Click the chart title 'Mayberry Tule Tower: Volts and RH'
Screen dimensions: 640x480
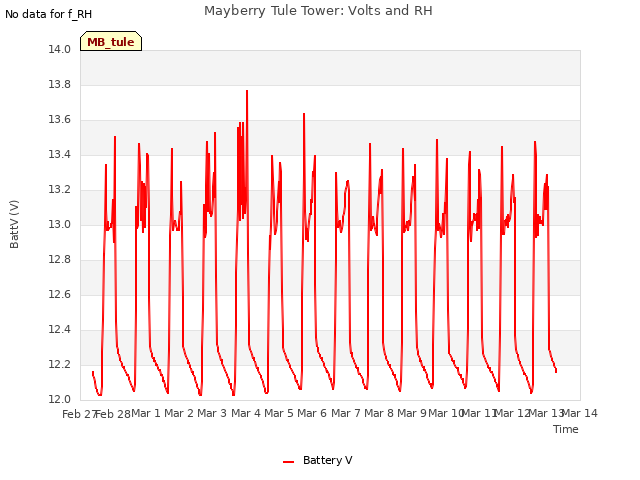click(318, 11)
